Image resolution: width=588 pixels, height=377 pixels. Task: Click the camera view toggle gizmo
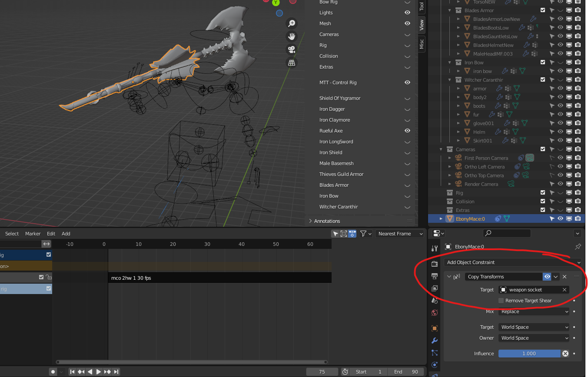pos(291,49)
